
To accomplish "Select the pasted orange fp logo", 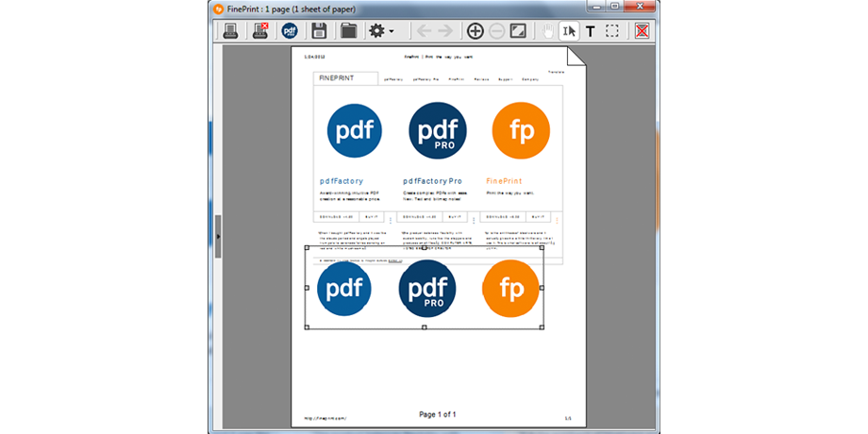I will [510, 289].
